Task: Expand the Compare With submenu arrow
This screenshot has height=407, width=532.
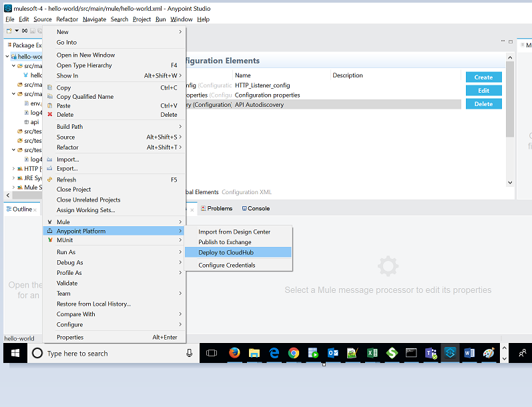Action: pos(180,314)
